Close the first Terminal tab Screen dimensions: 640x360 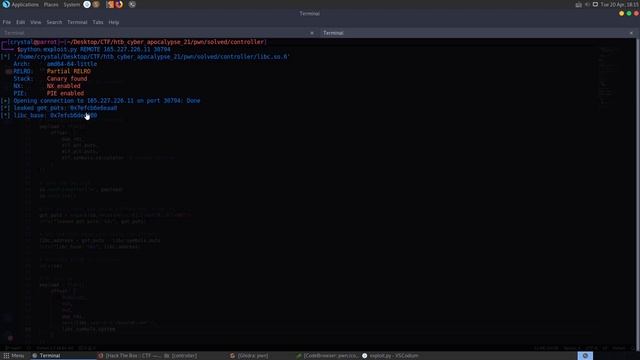coord(312,33)
